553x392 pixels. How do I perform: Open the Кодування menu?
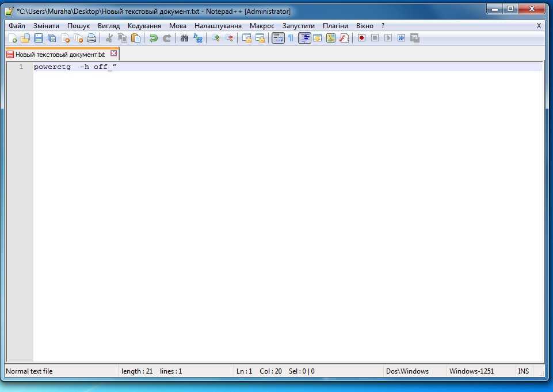point(144,26)
